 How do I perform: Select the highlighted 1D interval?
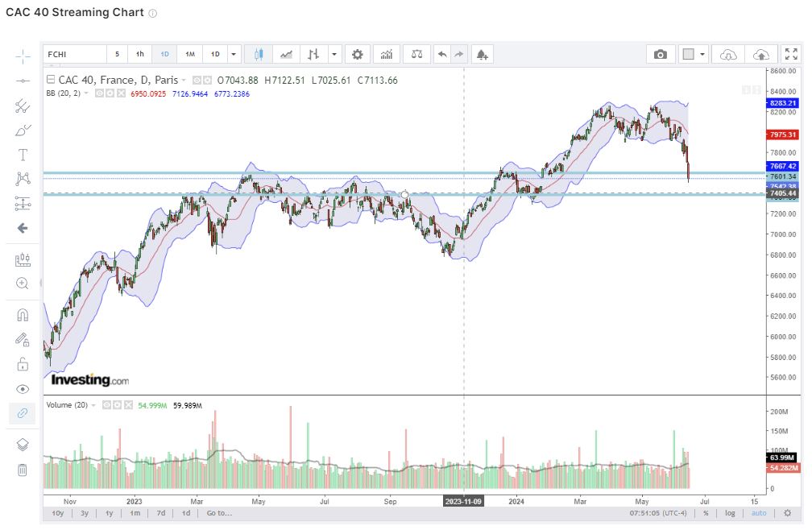tap(164, 54)
